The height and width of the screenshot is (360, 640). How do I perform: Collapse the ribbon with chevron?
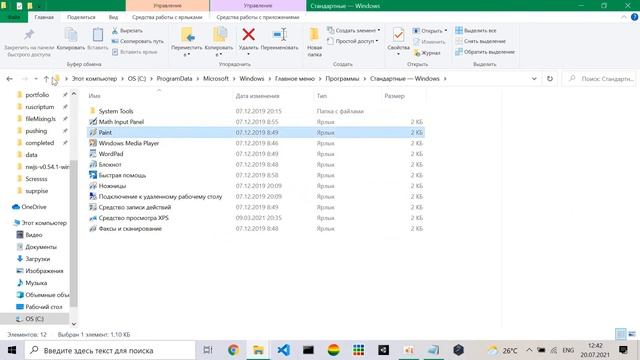pyautogui.click(x=624, y=17)
